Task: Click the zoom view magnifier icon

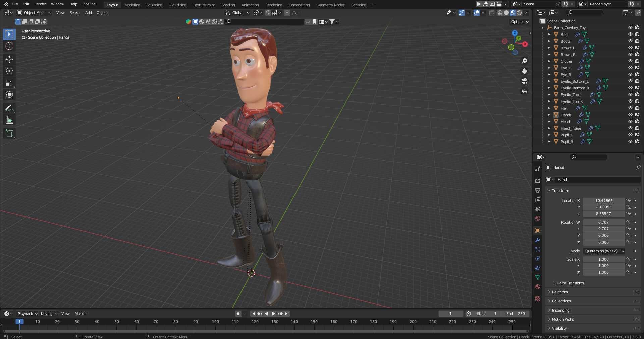Action: [524, 61]
